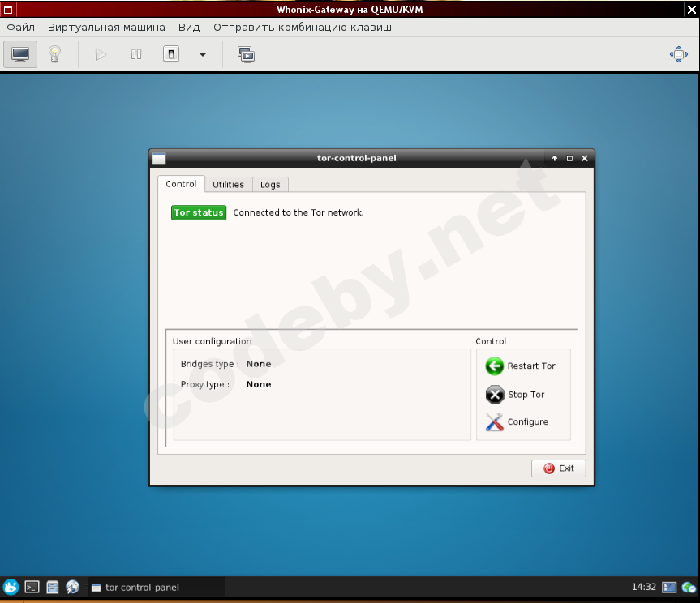Click red power icon on Exit
The height and width of the screenshot is (603, 700).
pos(548,468)
